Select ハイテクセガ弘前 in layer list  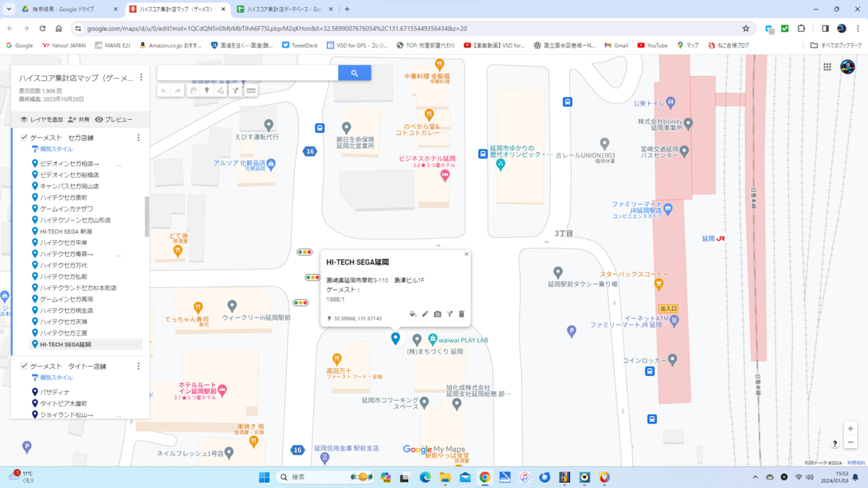tap(64, 276)
